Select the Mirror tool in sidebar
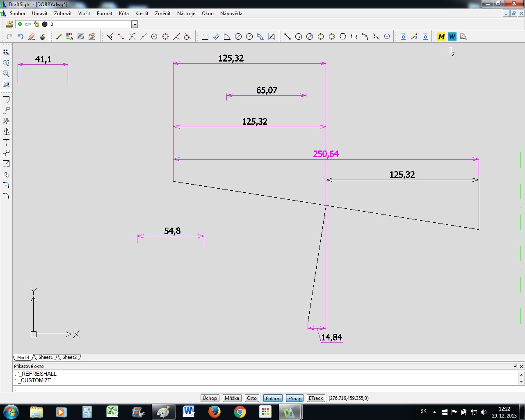The height and width of the screenshot is (420, 525). click(x=6, y=132)
